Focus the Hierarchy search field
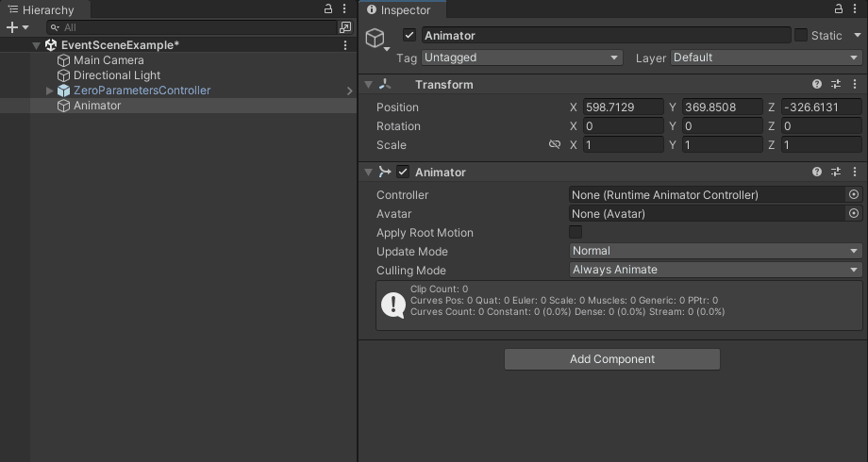The height and width of the screenshot is (462, 868). point(192,27)
